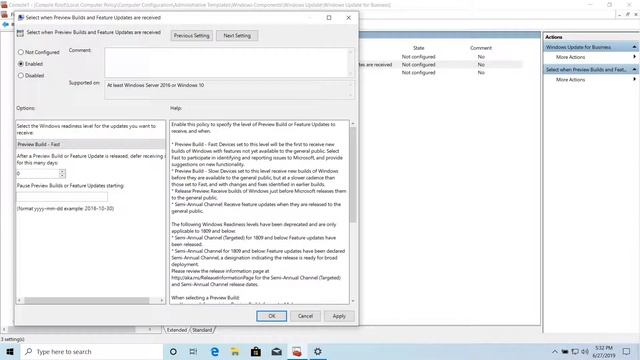This screenshot has width=640, height=360.
Task: Maximize the policy setting dialog
Action: 329,18
